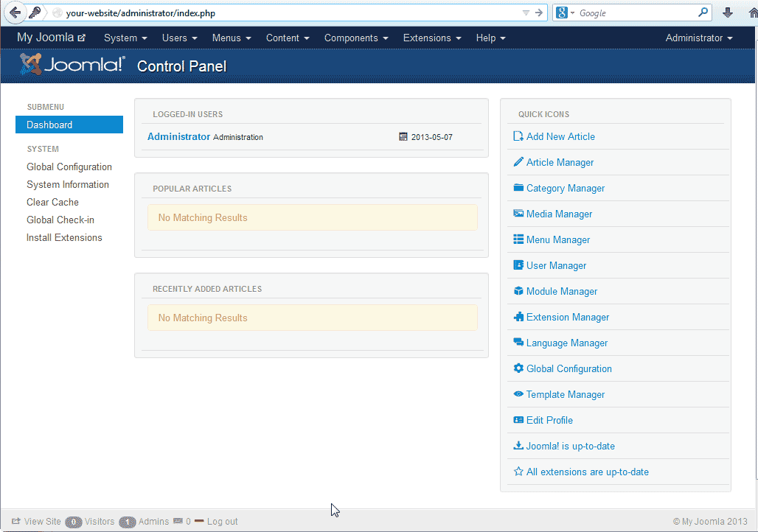The height and width of the screenshot is (532, 758).
Task: Open the Content menu
Action: pos(288,38)
